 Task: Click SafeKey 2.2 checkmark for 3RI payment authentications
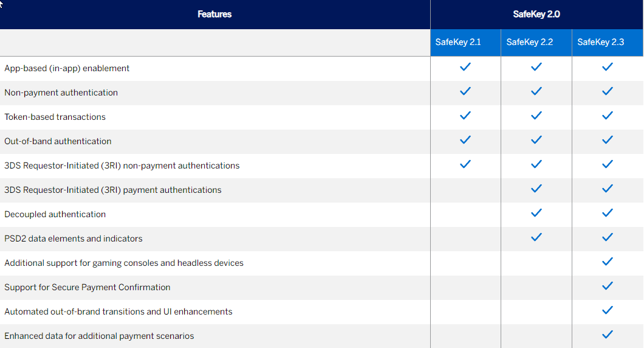pyautogui.click(x=536, y=189)
